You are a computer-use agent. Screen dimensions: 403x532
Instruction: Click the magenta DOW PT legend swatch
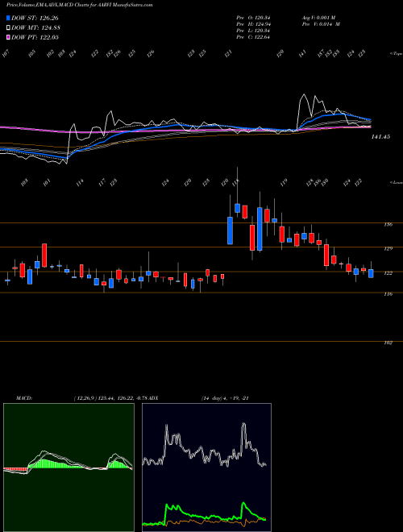[x=8, y=37]
